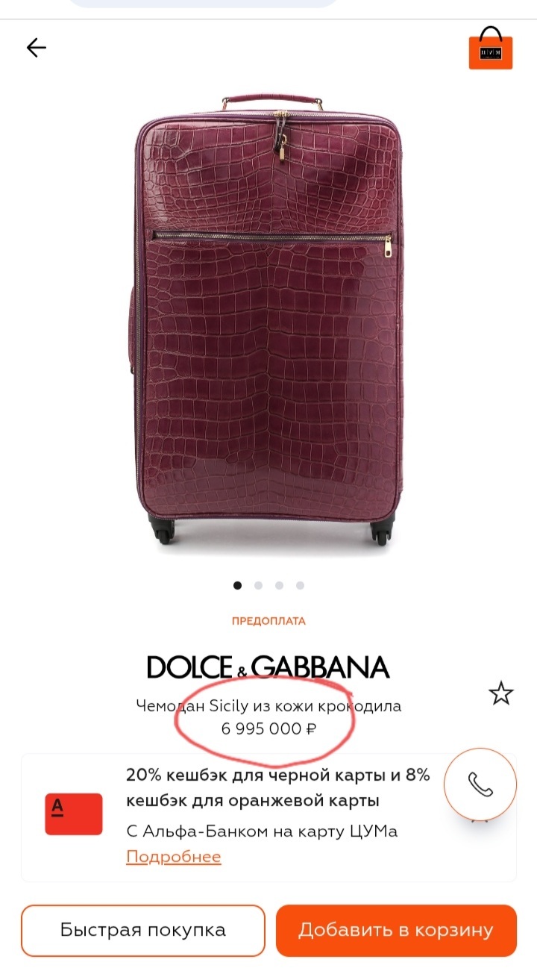
Task: Open the orange shopping bag cart
Action: coord(491,48)
